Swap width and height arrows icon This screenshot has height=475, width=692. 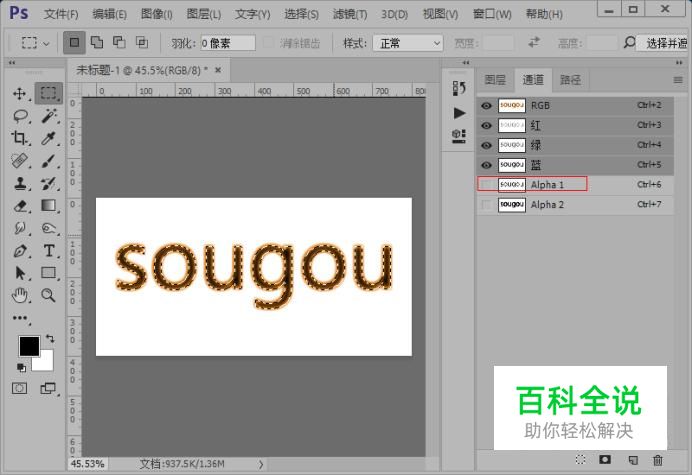point(534,42)
